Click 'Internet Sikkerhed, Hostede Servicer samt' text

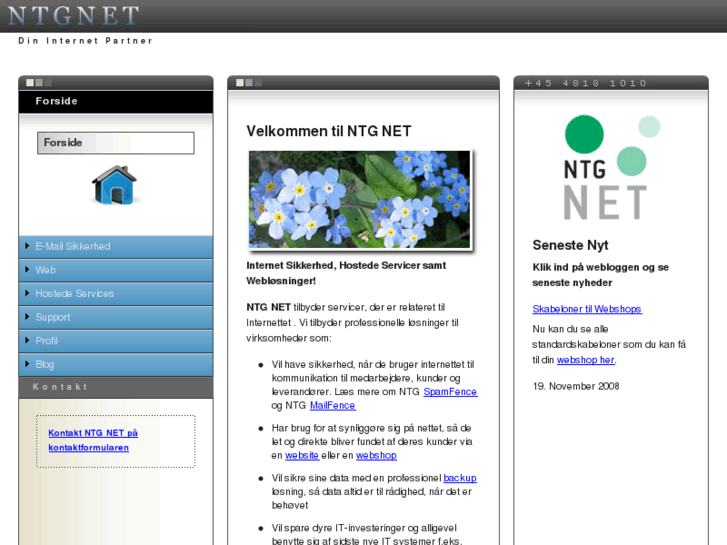pos(346,265)
